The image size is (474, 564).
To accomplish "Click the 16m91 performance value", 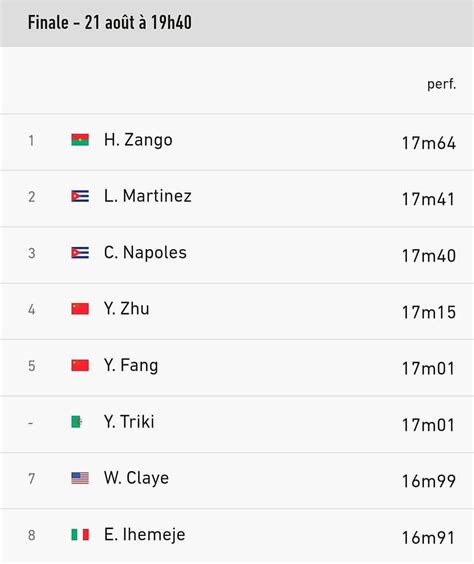I will point(429,538).
